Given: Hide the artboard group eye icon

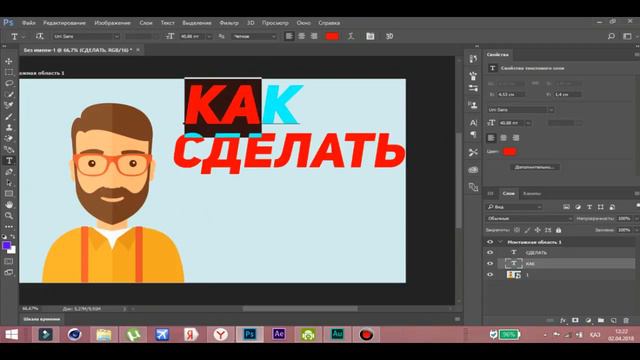Looking at the screenshot, I should [490, 242].
